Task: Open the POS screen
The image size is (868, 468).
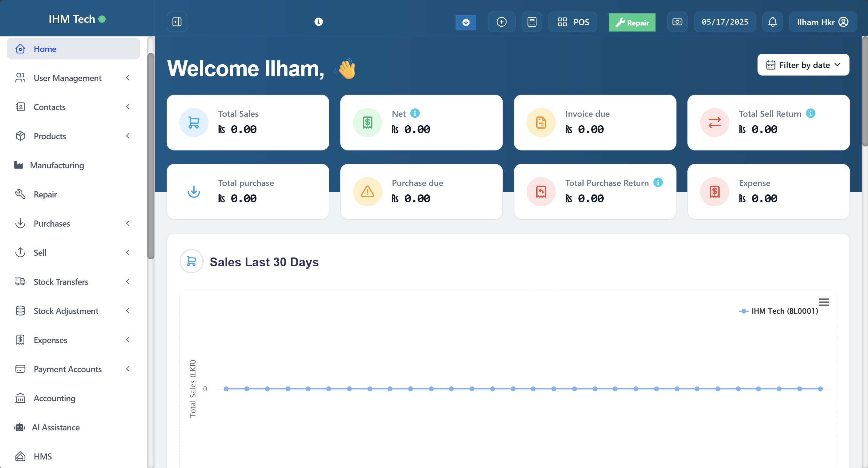Action: (573, 22)
